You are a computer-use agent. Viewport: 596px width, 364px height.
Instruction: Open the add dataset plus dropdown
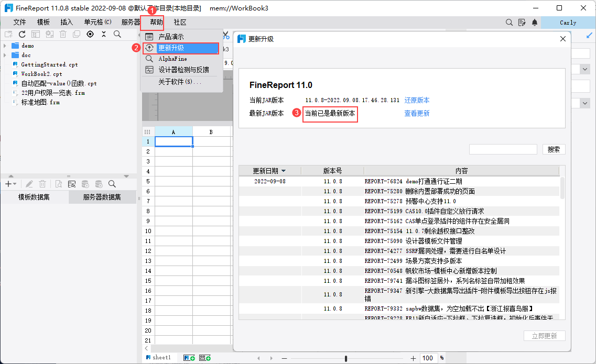(10, 184)
